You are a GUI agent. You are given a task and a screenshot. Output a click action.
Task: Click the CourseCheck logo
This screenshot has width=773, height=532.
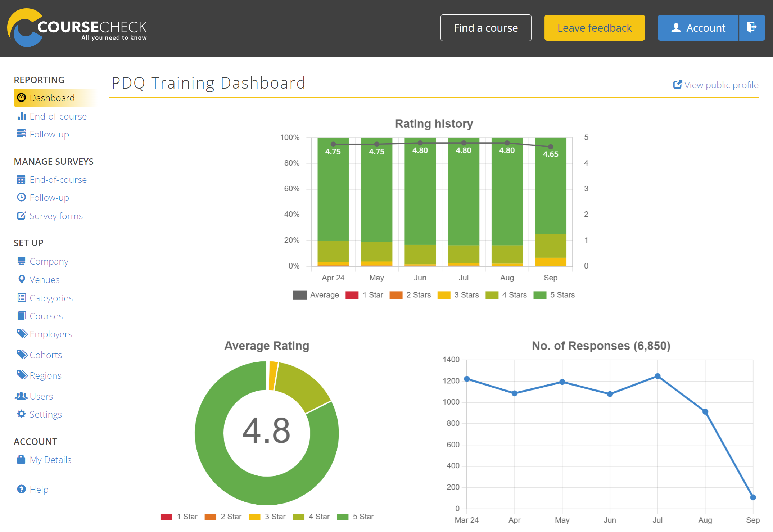[x=77, y=28]
